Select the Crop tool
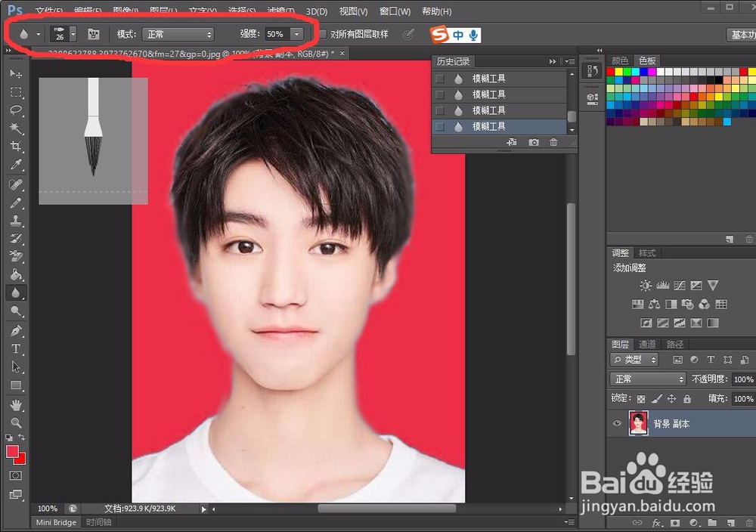Image resolution: width=756 pixels, height=532 pixels. pyautogui.click(x=16, y=146)
